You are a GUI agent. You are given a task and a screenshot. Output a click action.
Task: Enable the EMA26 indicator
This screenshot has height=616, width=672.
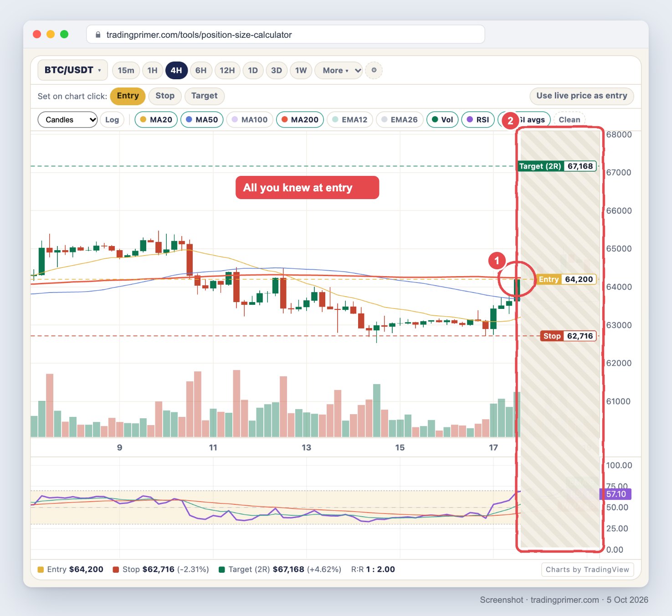(400, 120)
